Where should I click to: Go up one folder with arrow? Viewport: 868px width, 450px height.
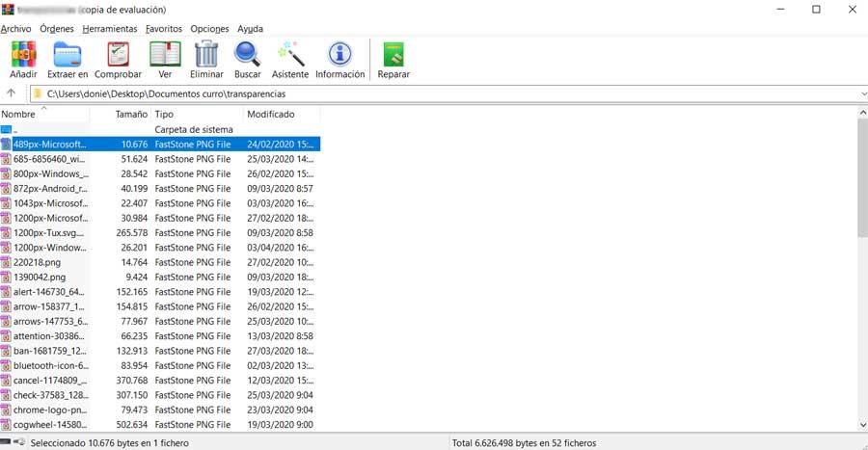tap(11, 93)
